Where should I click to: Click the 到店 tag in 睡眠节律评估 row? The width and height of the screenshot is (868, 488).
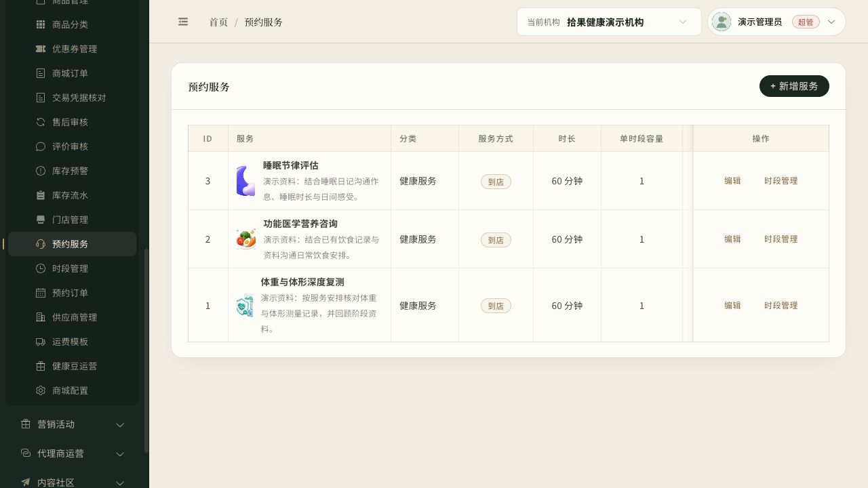[x=496, y=182]
